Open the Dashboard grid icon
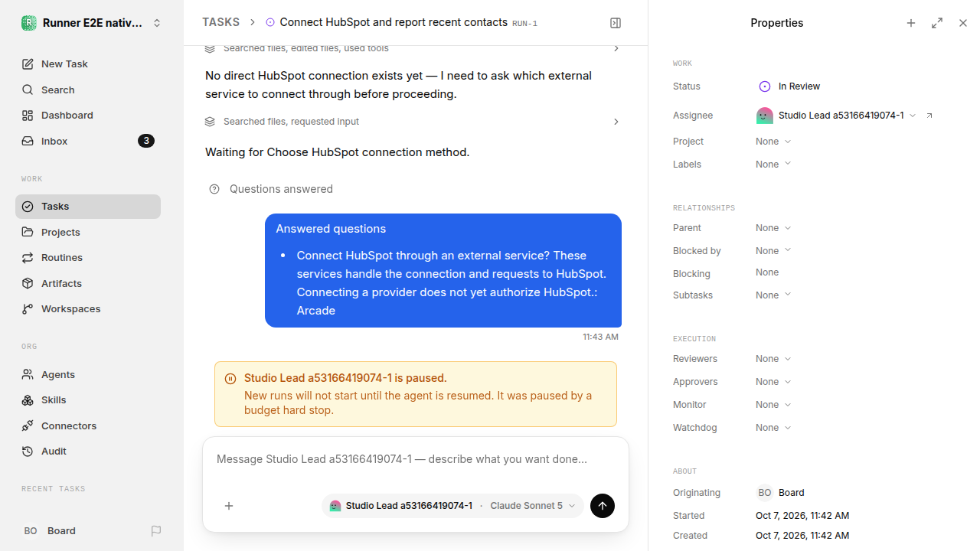980x551 pixels. point(28,116)
